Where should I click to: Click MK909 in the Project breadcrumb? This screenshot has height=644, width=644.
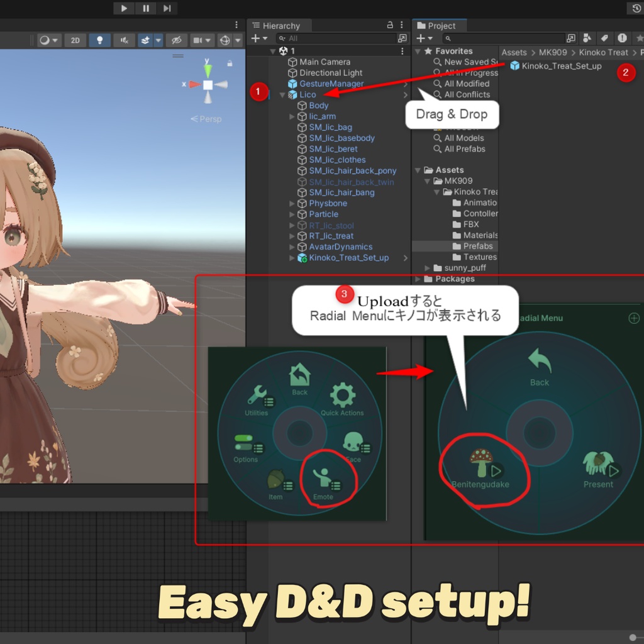click(552, 53)
